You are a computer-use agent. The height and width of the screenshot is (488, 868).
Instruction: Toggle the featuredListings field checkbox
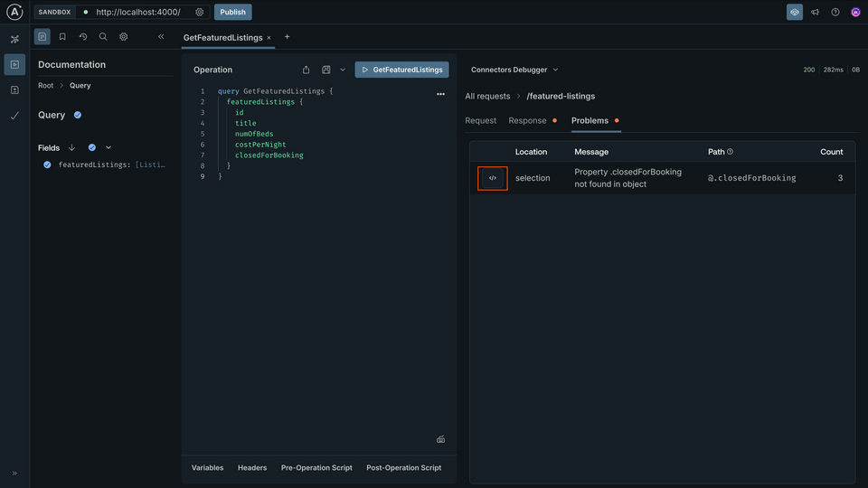click(47, 164)
